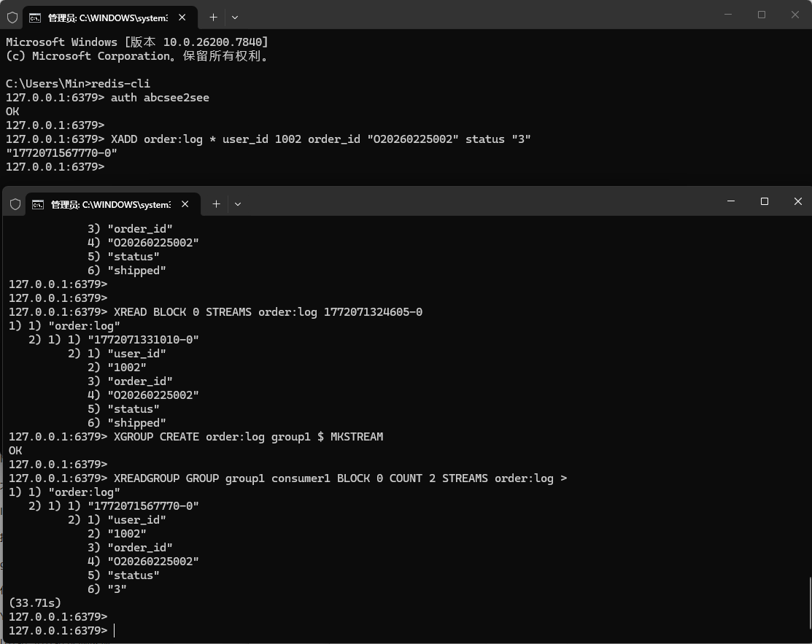Image resolution: width=812 pixels, height=644 pixels.
Task: Open the tab dropdown chevron in the top window
Action: pyautogui.click(x=235, y=17)
